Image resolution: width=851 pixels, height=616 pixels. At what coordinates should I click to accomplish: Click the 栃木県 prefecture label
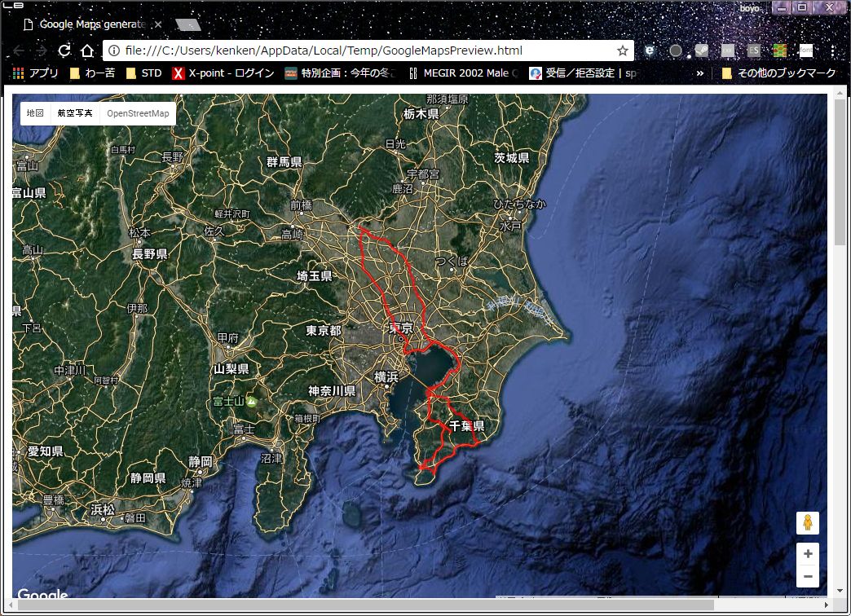coord(421,114)
